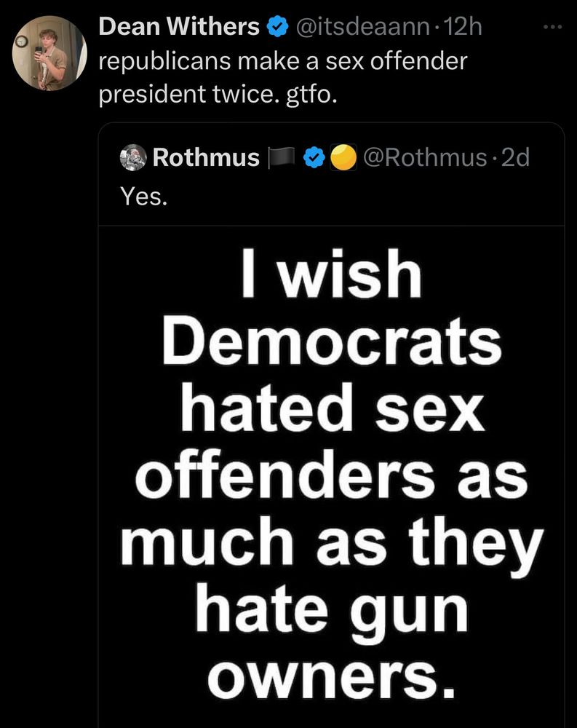The height and width of the screenshot is (728, 577).
Task: Click Rothmus' blue verified checkmark
Action: coord(314,157)
